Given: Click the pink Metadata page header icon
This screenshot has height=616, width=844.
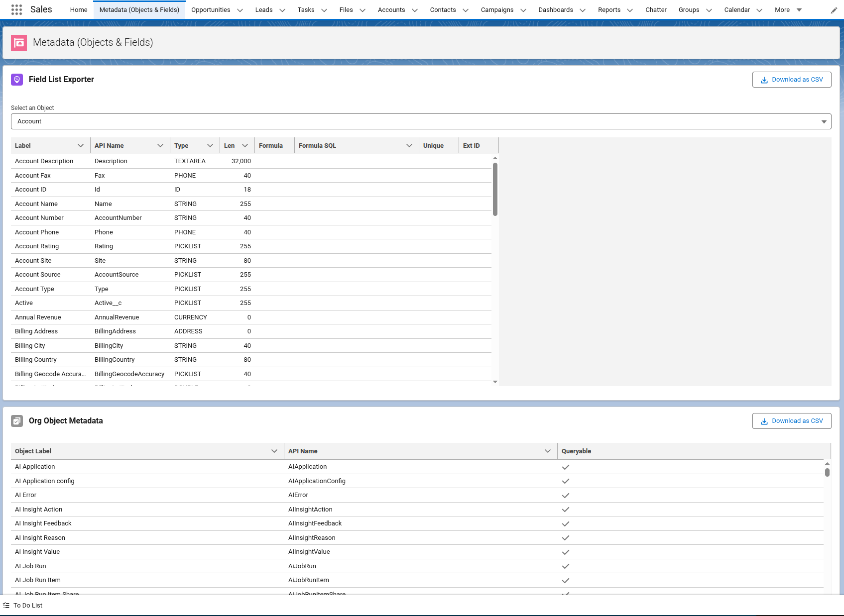Looking at the screenshot, I should point(19,43).
